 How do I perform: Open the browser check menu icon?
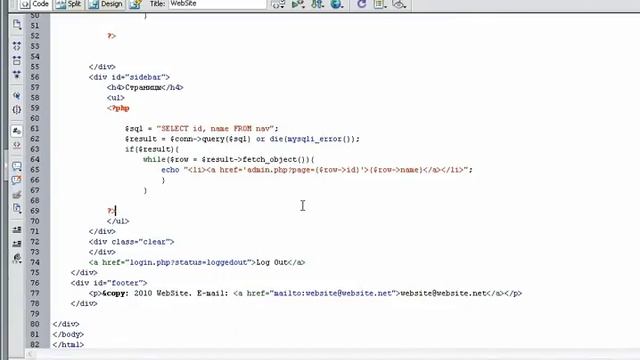[x=278, y=4]
